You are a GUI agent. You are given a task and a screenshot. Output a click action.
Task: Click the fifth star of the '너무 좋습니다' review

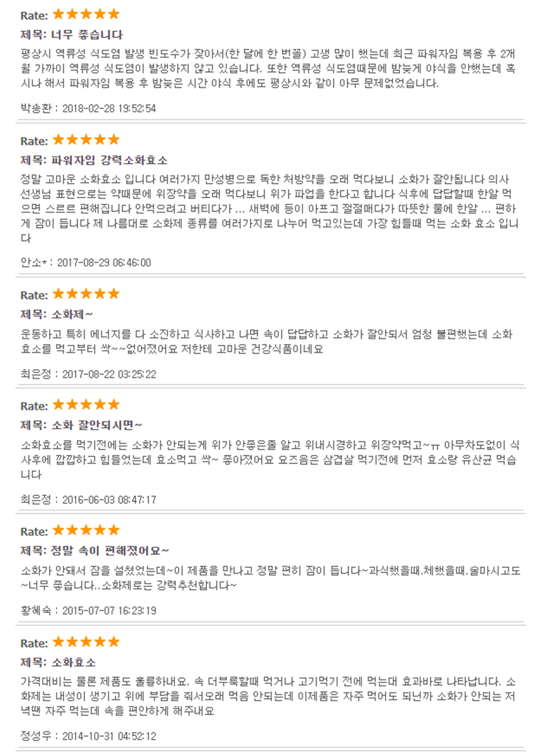point(113,14)
